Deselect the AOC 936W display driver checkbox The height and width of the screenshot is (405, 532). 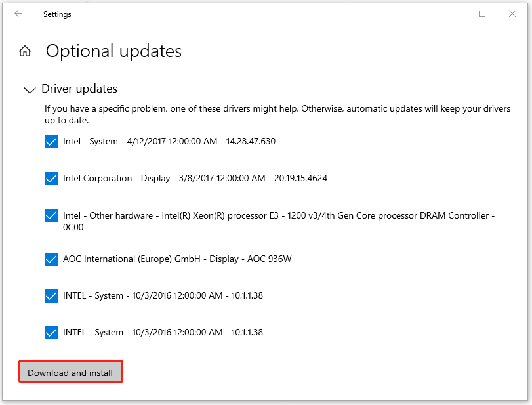[51, 259]
